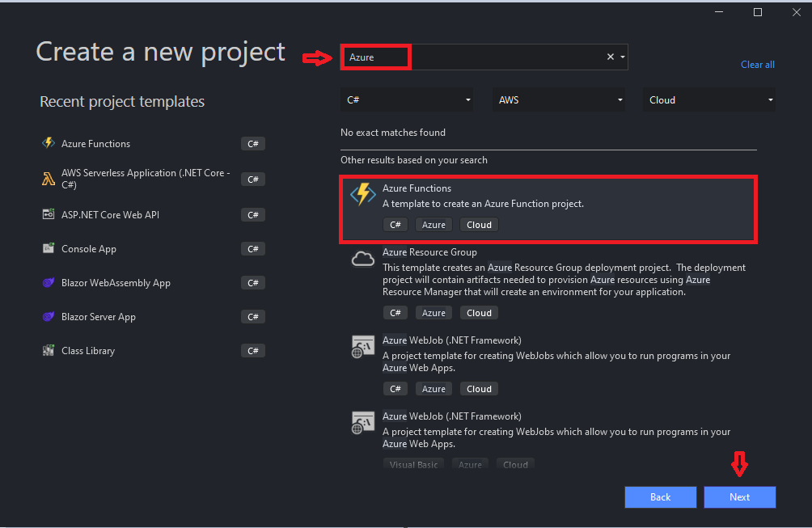Click the Blazor Server App icon
812x528 pixels.
(48, 316)
